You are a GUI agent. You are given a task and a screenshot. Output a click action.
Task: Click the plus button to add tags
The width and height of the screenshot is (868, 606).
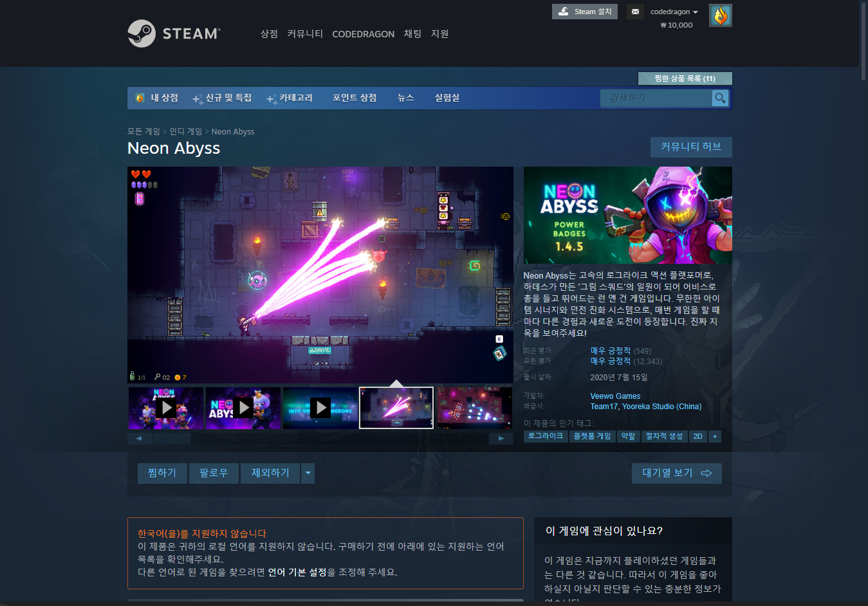pos(714,436)
